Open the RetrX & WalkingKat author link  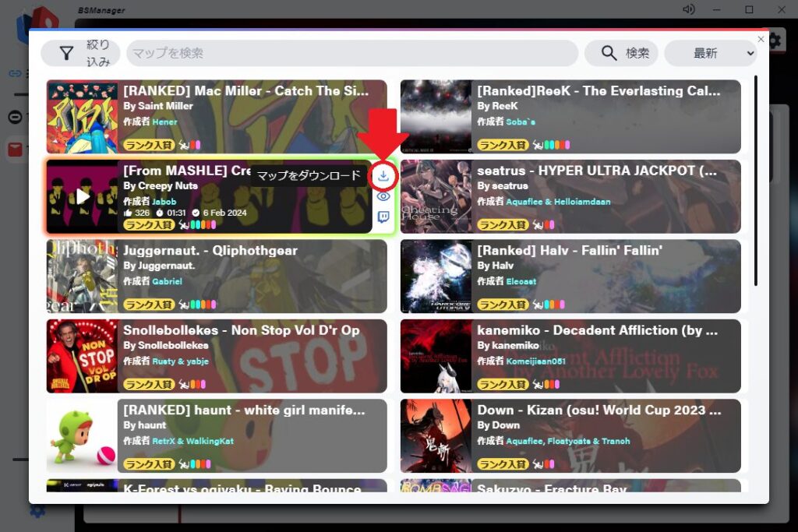coord(193,441)
